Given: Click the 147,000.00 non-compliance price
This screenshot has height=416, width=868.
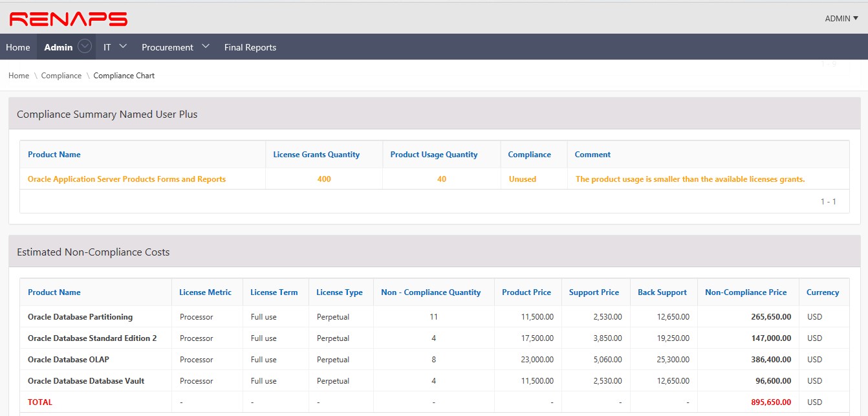Looking at the screenshot, I should (771, 338).
